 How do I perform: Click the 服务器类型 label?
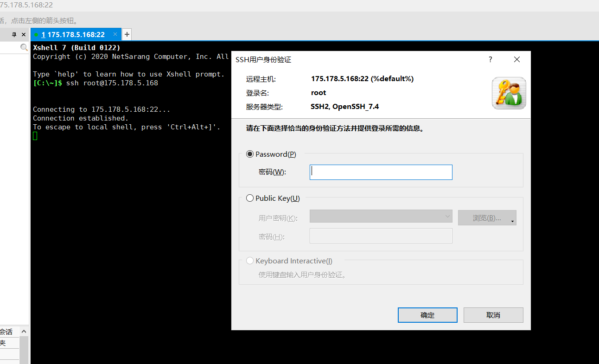264,107
